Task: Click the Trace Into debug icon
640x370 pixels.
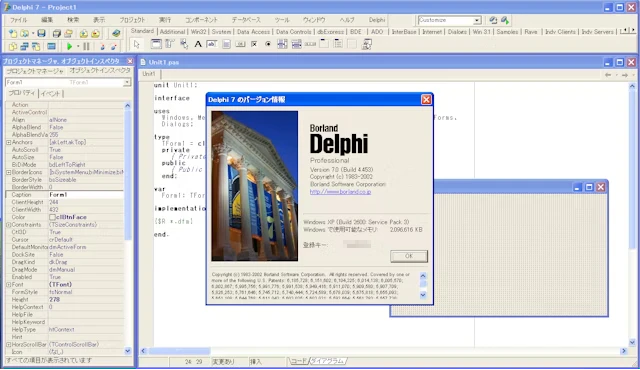Action: coord(102,47)
